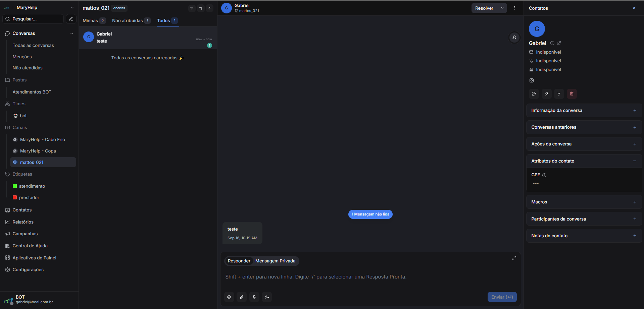The width and height of the screenshot is (644, 309).
Task: Click the message reply text field
Action: pos(369,277)
